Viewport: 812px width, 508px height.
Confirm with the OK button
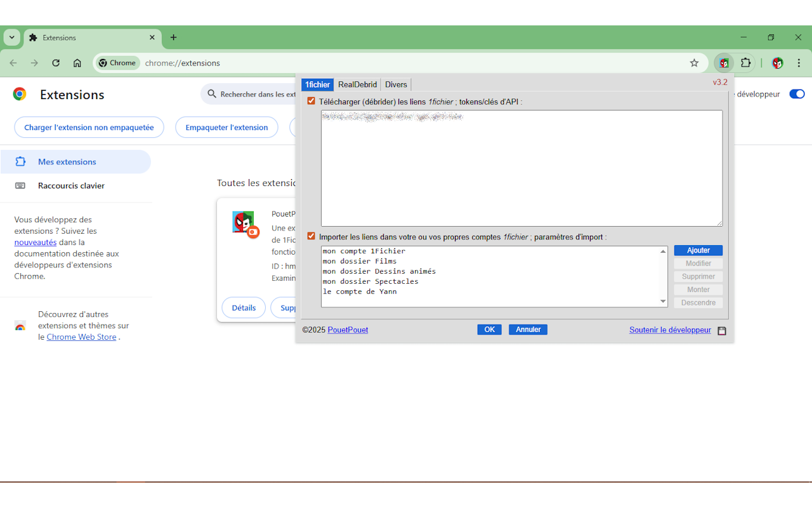(489, 330)
